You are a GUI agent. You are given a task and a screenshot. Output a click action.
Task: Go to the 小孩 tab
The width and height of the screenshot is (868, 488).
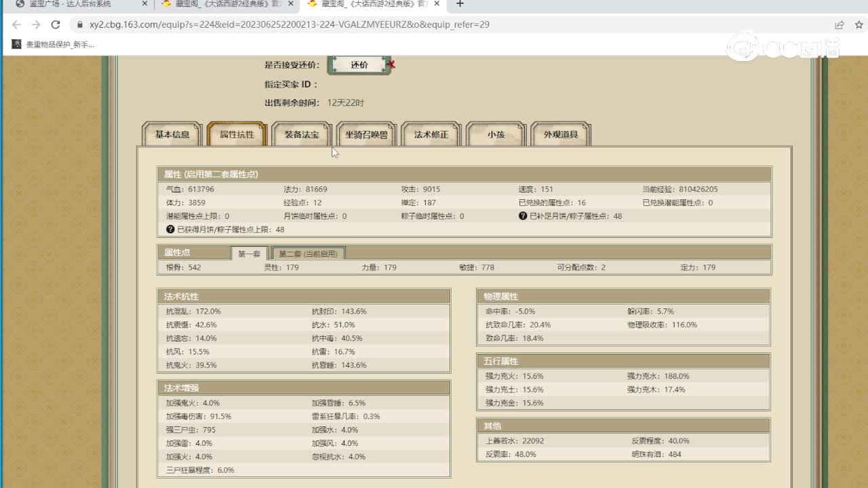496,134
